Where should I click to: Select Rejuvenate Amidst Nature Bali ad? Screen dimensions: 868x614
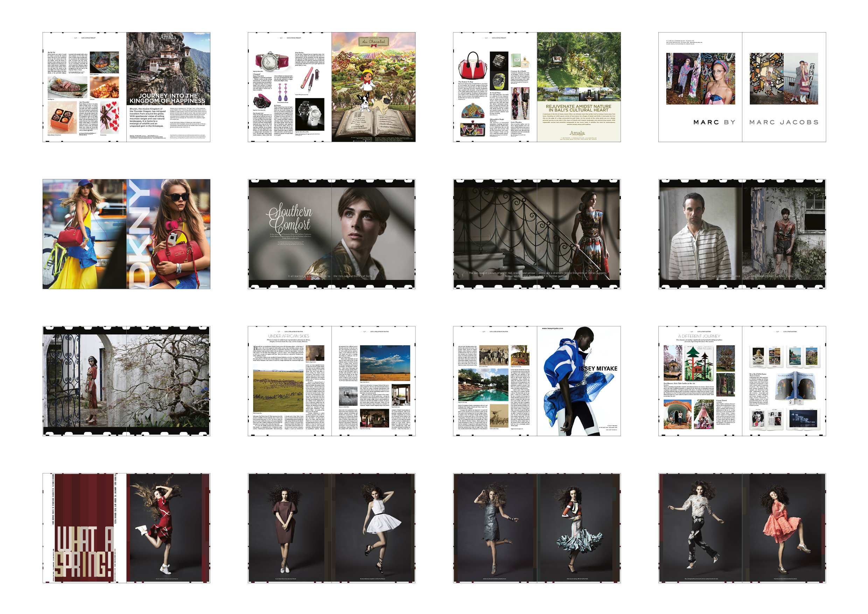[x=579, y=87]
